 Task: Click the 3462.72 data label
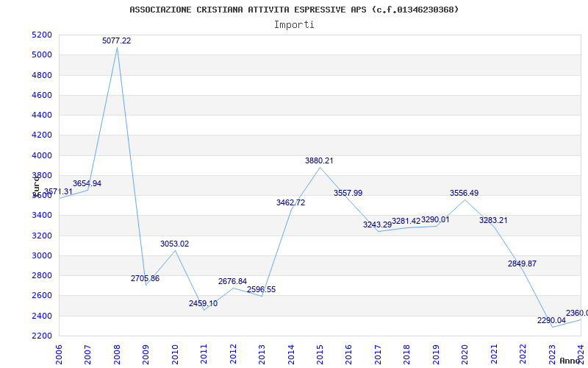pos(290,203)
